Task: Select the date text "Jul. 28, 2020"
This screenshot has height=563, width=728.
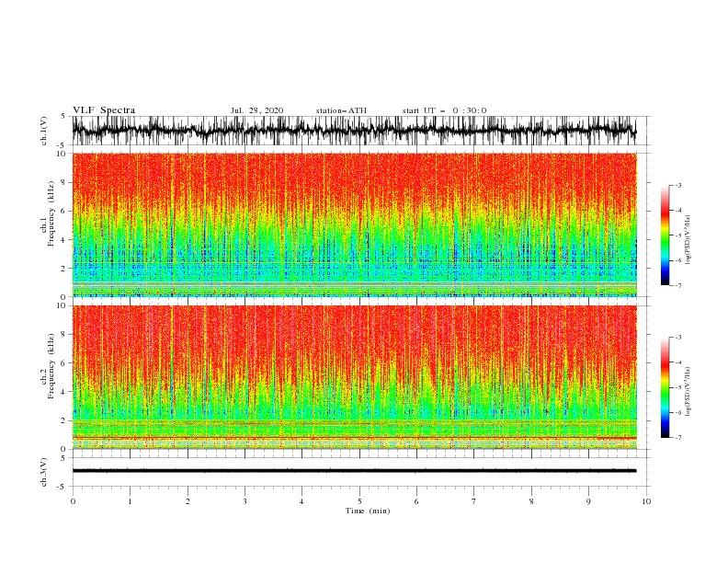Action: [256, 110]
